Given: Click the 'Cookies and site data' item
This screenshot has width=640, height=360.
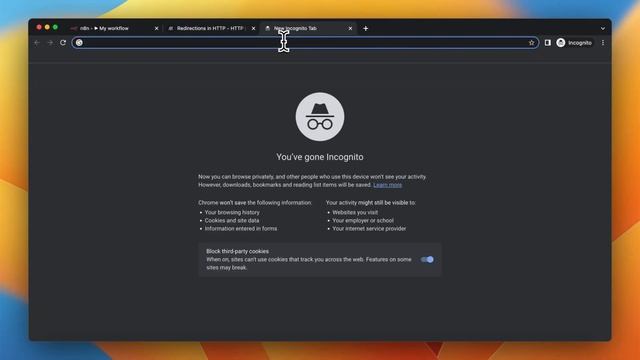Looking at the screenshot, I should [232, 220].
